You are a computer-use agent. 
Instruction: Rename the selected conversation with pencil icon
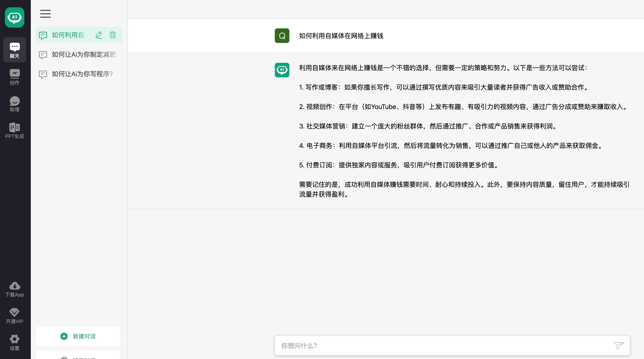99,35
